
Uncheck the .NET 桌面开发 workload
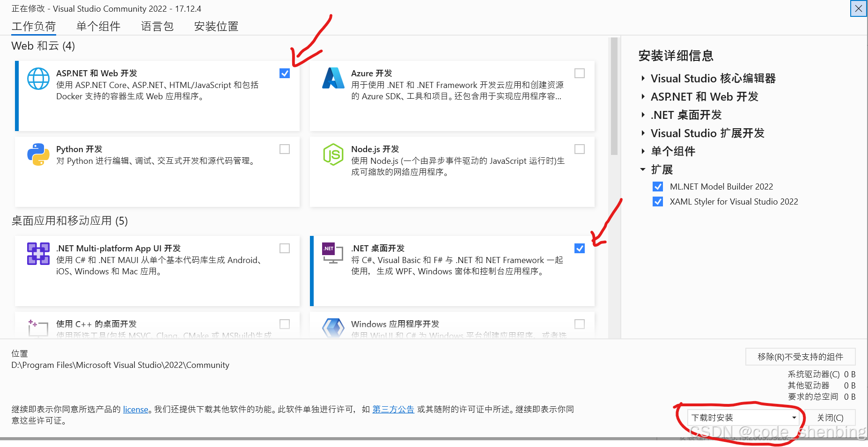pyautogui.click(x=580, y=249)
